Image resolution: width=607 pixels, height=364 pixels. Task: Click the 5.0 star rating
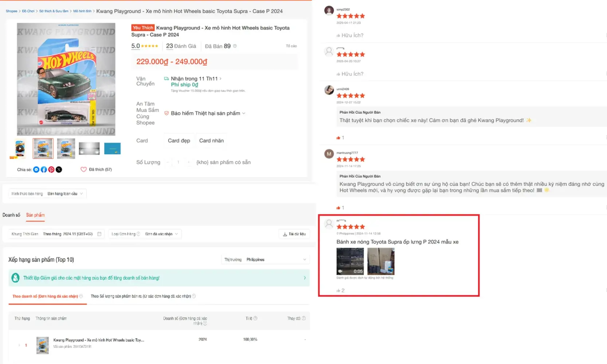pos(145,46)
